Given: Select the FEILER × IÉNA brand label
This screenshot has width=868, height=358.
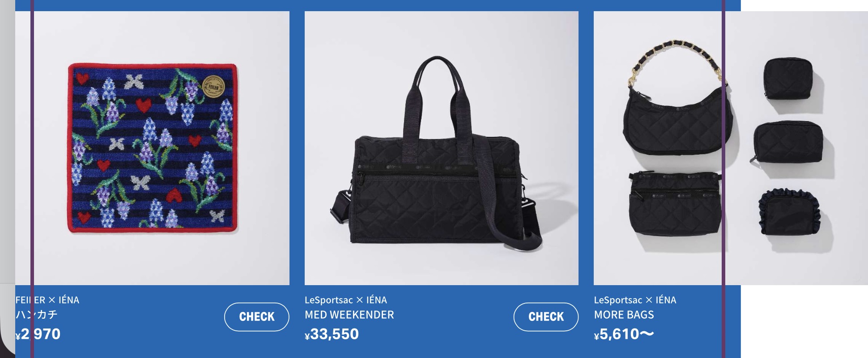Looking at the screenshot, I should pyautogui.click(x=47, y=300).
